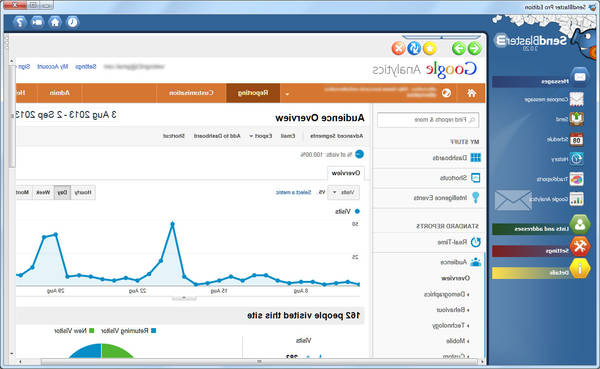Screen dimensions: 600x369
Task: Click in Find reports & more search field
Action: [428, 120]
